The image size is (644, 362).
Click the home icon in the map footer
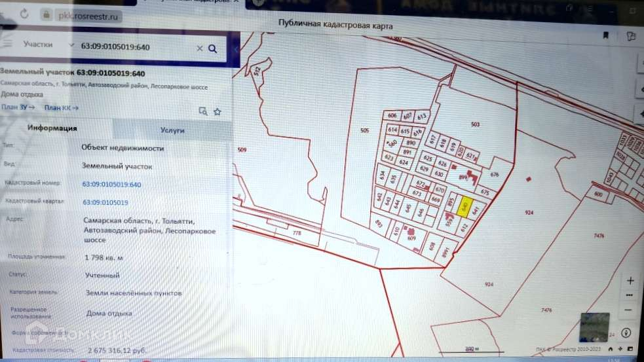coord(611,349)
